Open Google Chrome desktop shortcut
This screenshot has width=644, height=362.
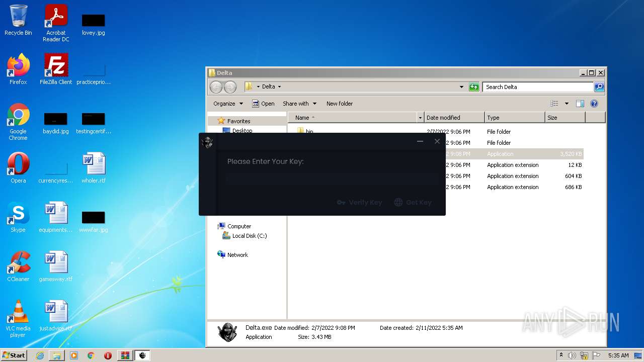[18, 122]
